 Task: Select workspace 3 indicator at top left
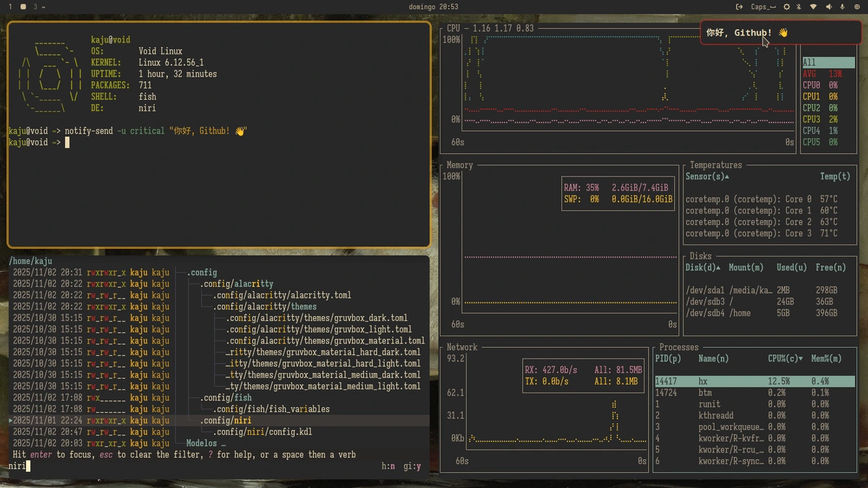35,7
